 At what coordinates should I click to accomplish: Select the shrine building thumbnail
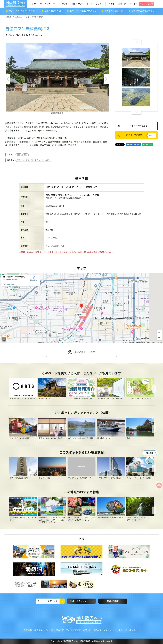click(136, 57)
